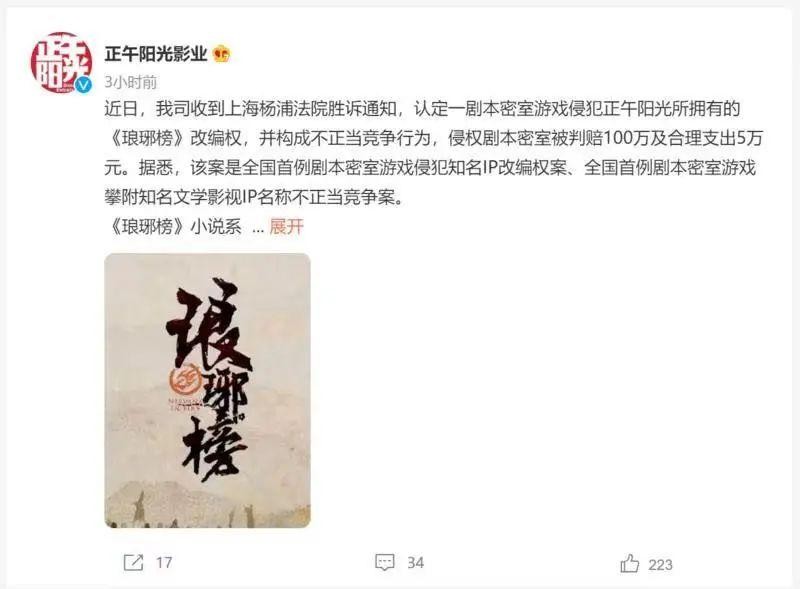Click the like count 223
The width and height of the screenshot is (800, 589).
[x=660, y=565]
